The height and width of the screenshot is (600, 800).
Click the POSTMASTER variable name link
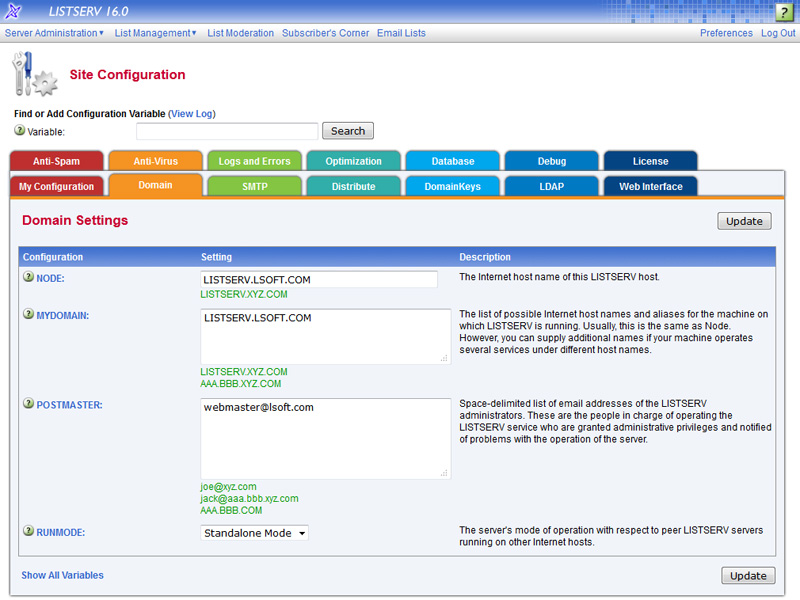(69, 405)
